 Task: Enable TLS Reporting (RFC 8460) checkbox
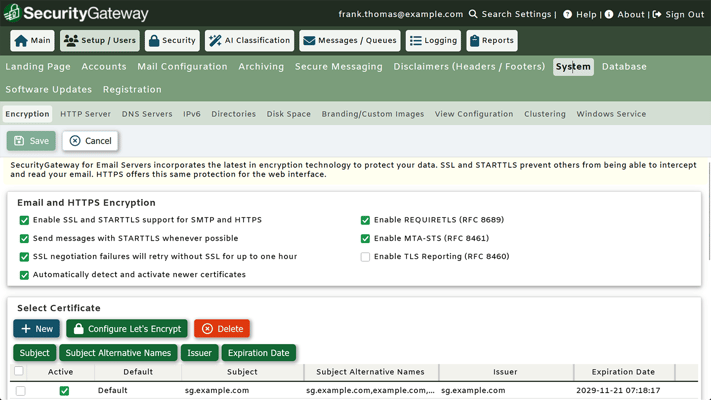click(365, 257)
